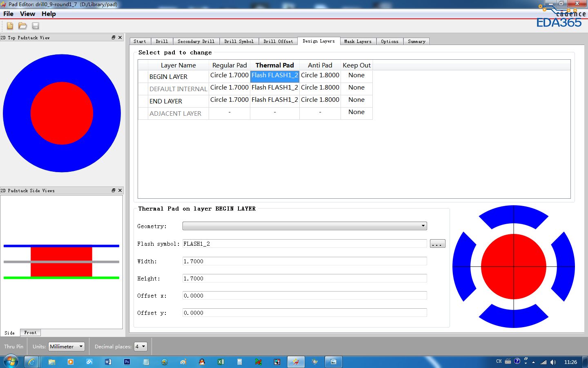Switch to the Mask Layers tab
588x368 pixels.
pyautogui.click(x=358, y=41)
